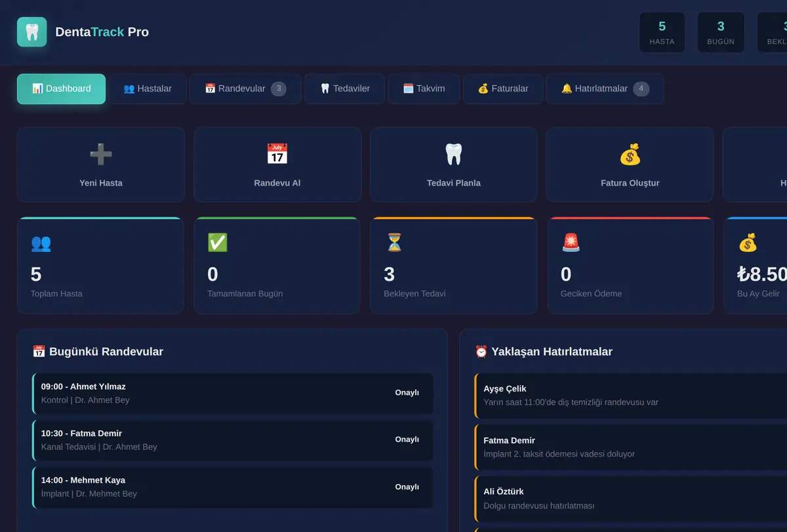Click the alarm clock icon beside Yaklaşan Hatırlatmalar
This screenshot has width=787, height=532.
(x=481, y=352)
